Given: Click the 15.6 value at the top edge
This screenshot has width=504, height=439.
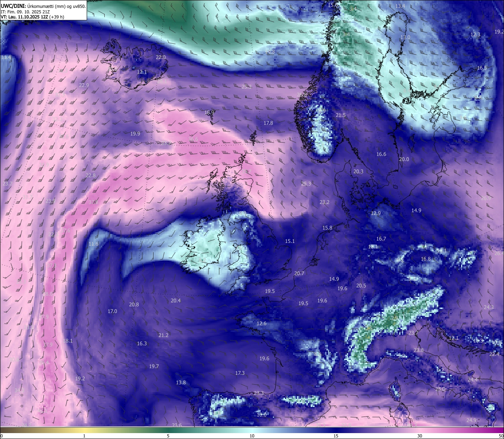Looking at the screenshot, I should [333, 5].
